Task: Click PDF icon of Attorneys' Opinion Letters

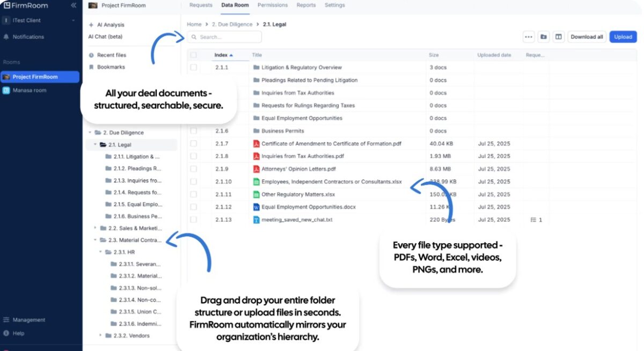Action: click(256, 169)
